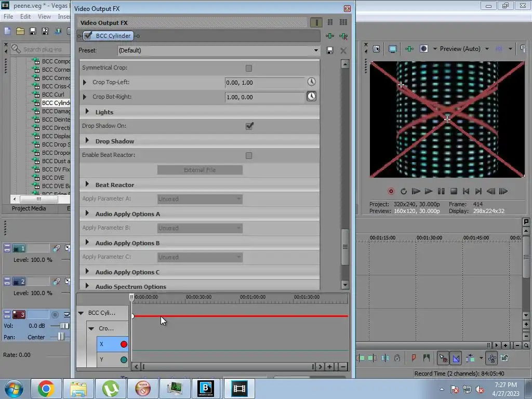Uncheck the Drop Shadow On checkbox
The width and height of the screenshot is (532, 399).
pos(249,126)
